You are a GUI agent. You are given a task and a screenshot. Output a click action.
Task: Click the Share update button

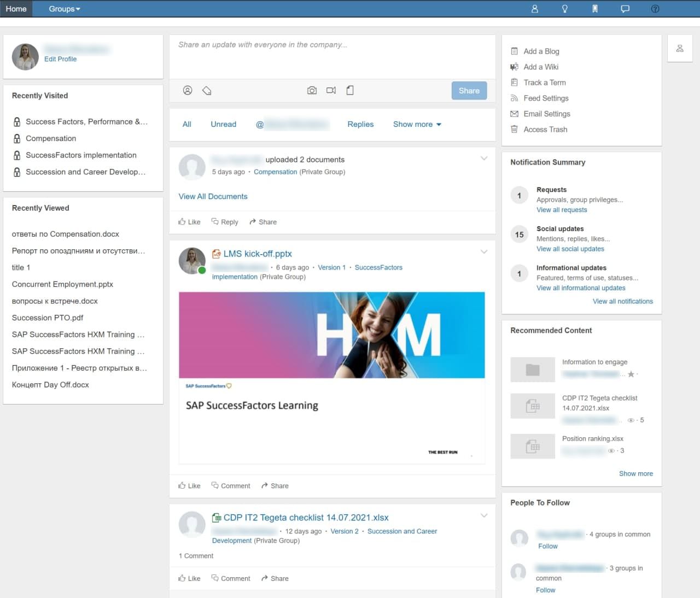[x=469, y=91]
